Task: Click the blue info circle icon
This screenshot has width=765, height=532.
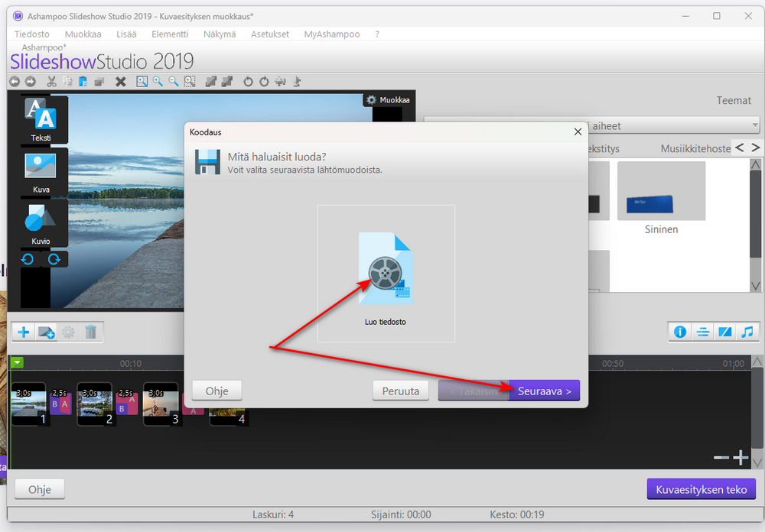Action: coord(680,332)
